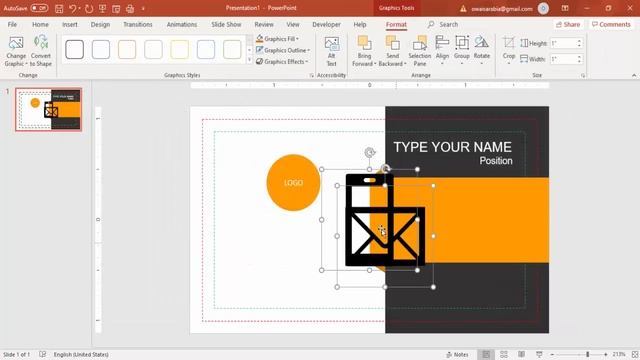Click the Share button
Screen dimensions: 640x360
point(568,24)
